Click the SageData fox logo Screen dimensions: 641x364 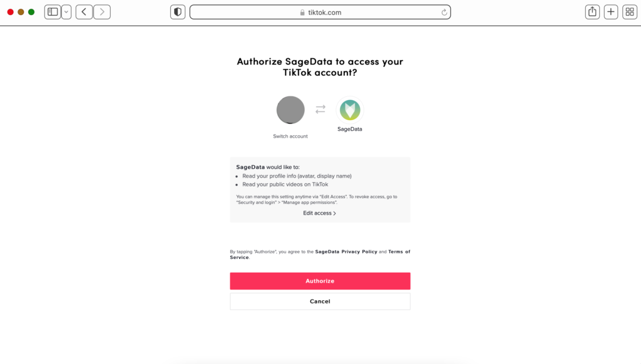[350, 110]
